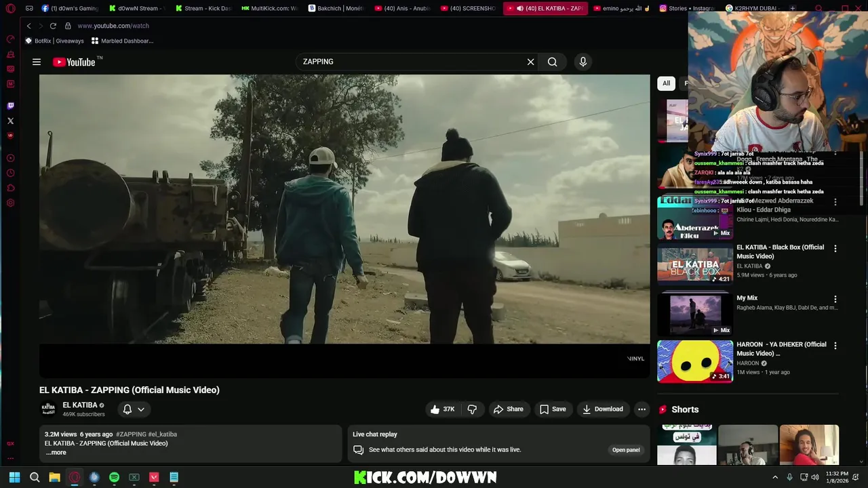
Task: Switch to K2RHYM DUBAI Google tab
Action: pos(753,8)
